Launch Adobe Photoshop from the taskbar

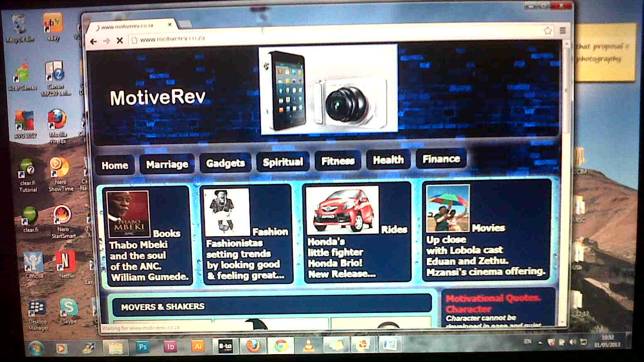[x=143, y=346]
